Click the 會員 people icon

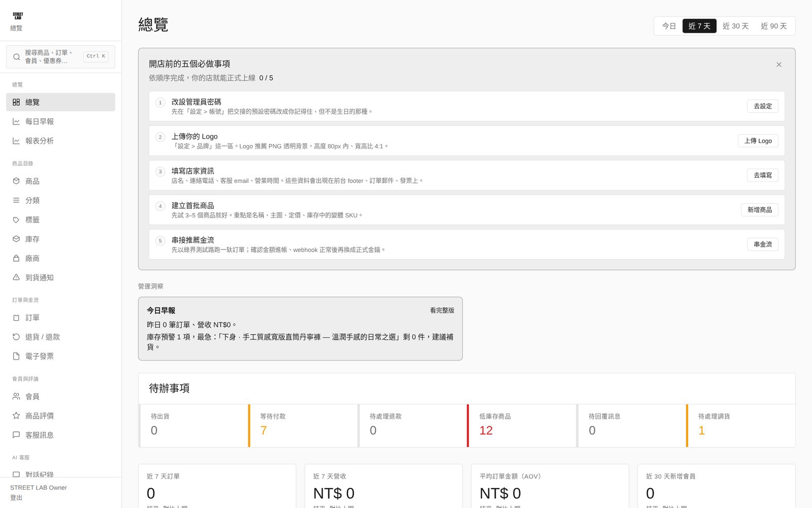tap(16, 396)
